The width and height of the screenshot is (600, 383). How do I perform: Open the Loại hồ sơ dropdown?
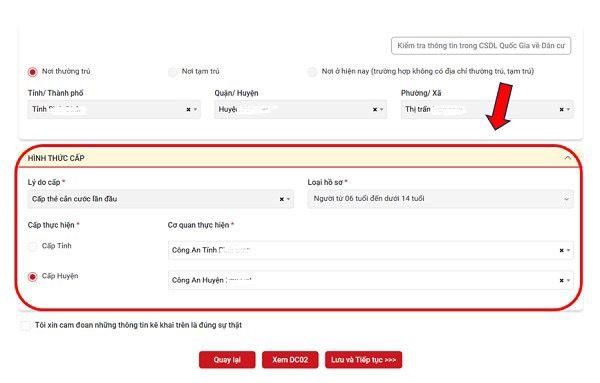440,199
